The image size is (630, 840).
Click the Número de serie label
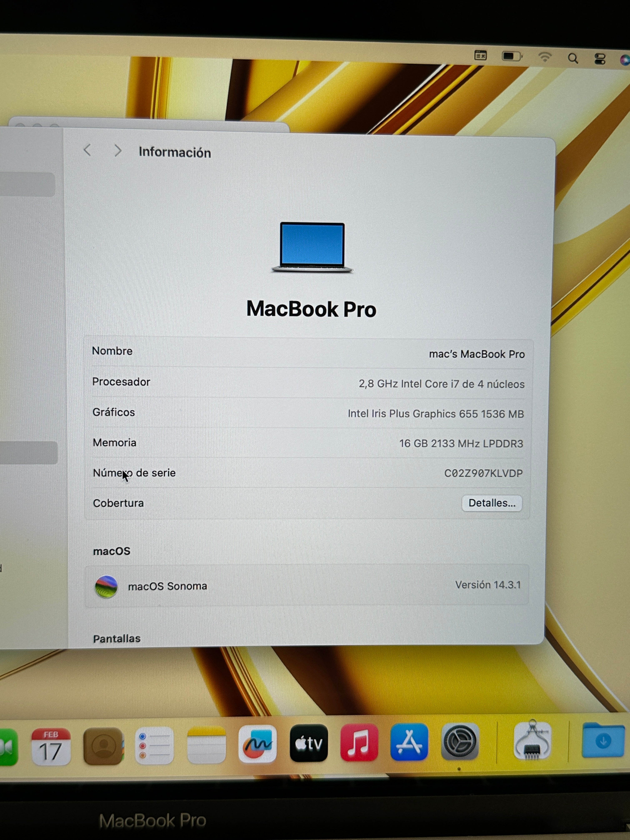point(134,473)
